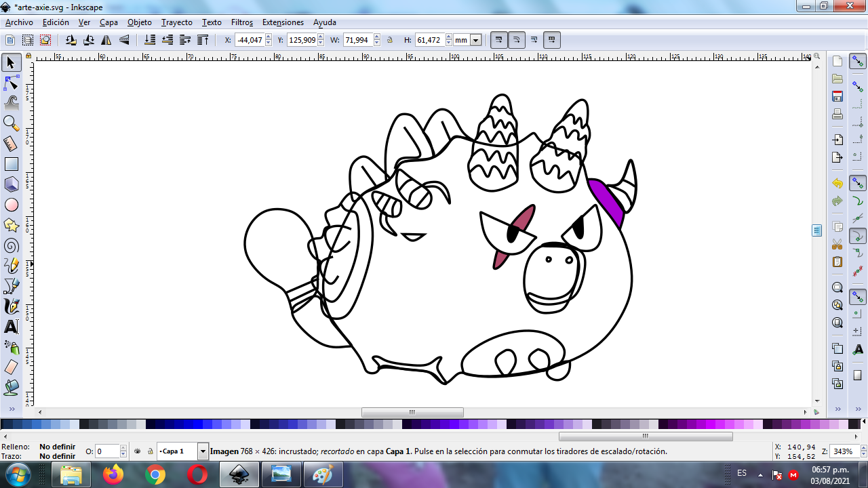Open Firefox from the taskbar
Viewport: 868px width, 488px height.
pos(113,475)
